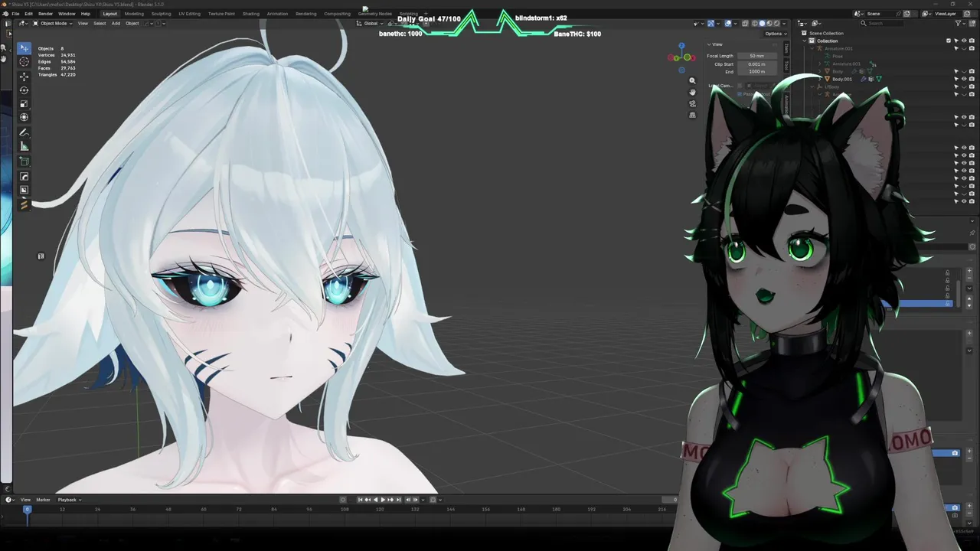This screenshot has width=980, height=551.
Task: Click the new scene icon beside Scene
Action: pos(906,14)
